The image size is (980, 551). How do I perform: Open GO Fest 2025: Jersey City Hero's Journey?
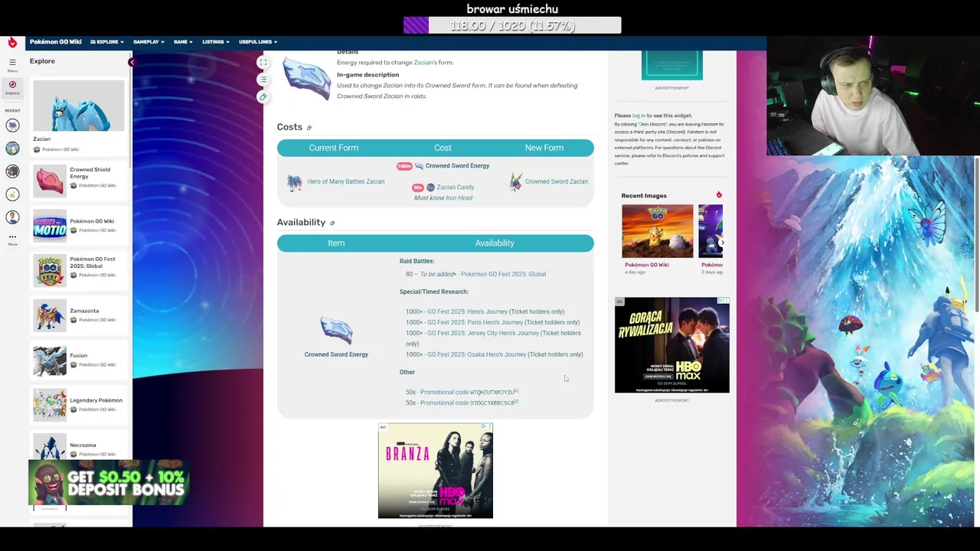483,333
